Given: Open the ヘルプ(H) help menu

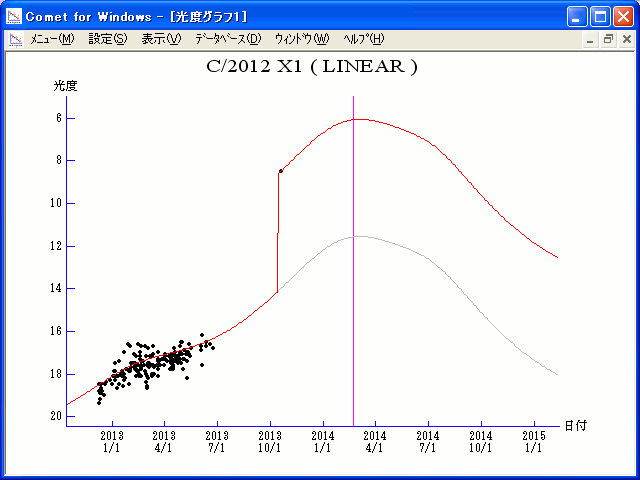Looking at the screenshot, I should coord(364,39).
